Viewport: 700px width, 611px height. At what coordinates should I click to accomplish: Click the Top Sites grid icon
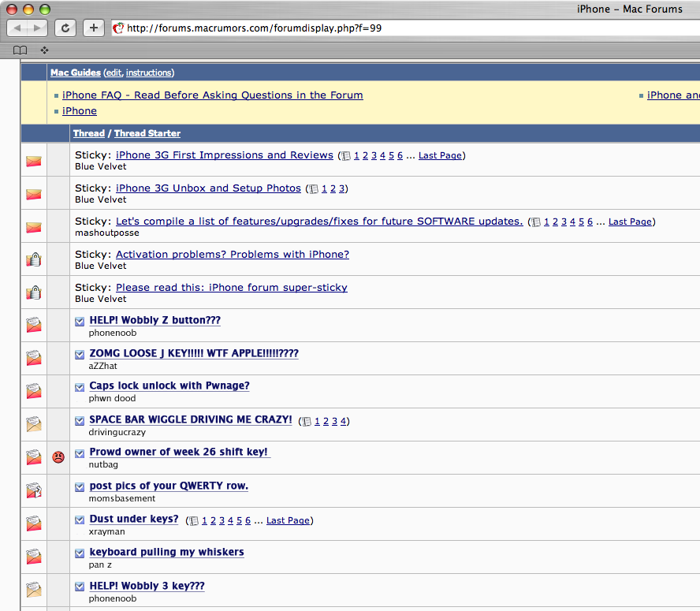(x=44, y=50)
